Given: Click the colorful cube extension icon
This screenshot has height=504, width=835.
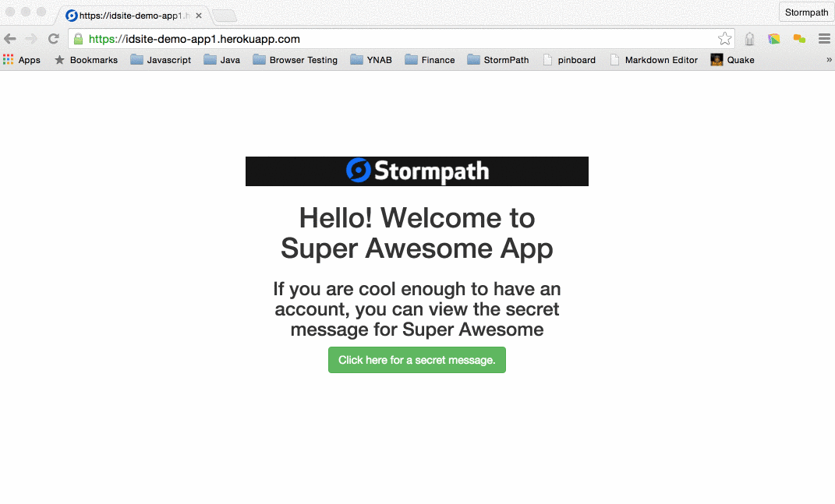Looking at the screenshot, I should [x=773, y=38].
